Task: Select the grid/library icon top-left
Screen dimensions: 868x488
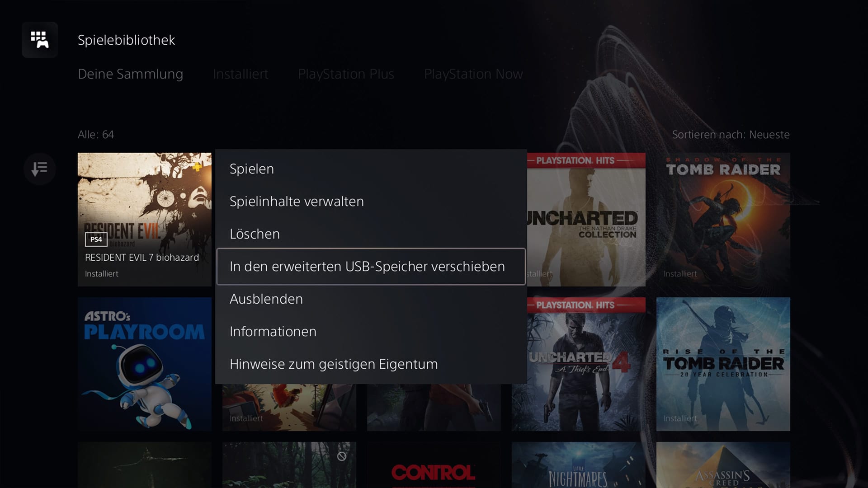Action: click(39, 40)
